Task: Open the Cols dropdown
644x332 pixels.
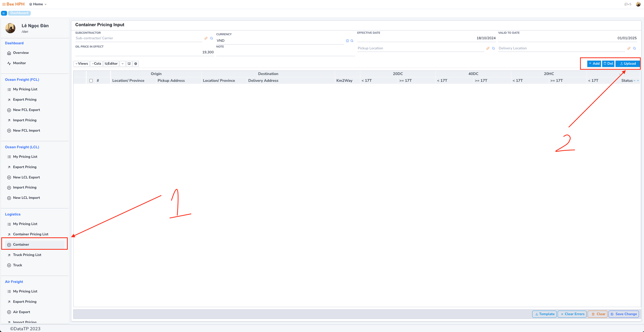Action: click(x=96, y=64)
